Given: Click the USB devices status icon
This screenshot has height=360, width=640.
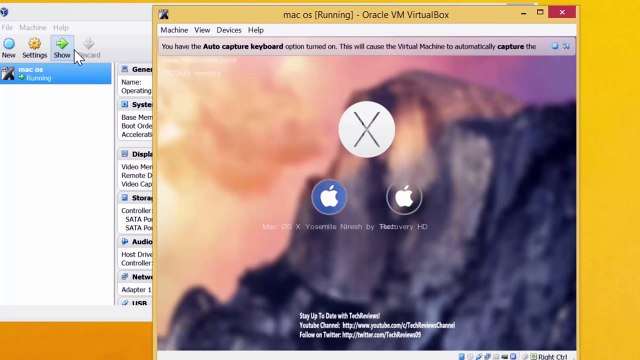Looking at the screenshot, I should pos(479,356).
